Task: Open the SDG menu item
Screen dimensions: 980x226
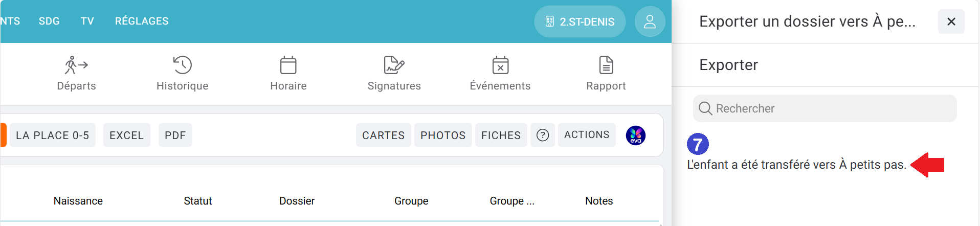Action: pyautogui.click(x=49, y=21)
